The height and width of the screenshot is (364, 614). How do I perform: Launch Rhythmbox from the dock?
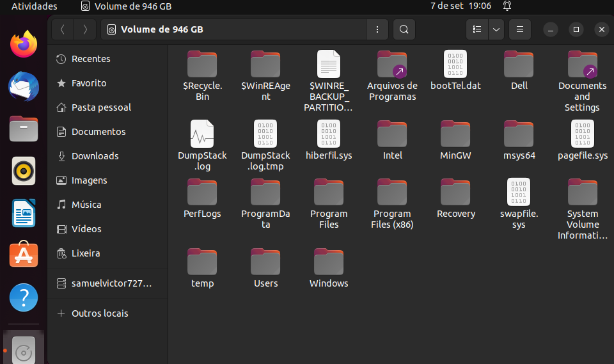point(24,171)
